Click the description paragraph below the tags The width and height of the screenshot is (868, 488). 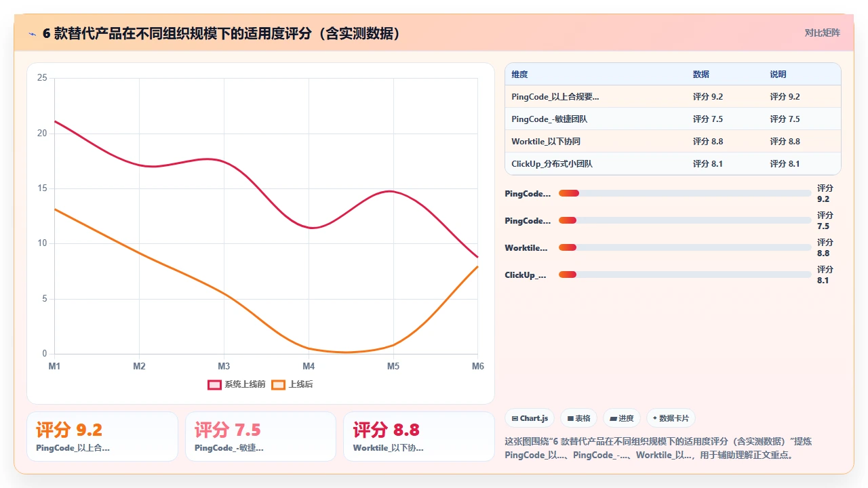coord(658,448)
